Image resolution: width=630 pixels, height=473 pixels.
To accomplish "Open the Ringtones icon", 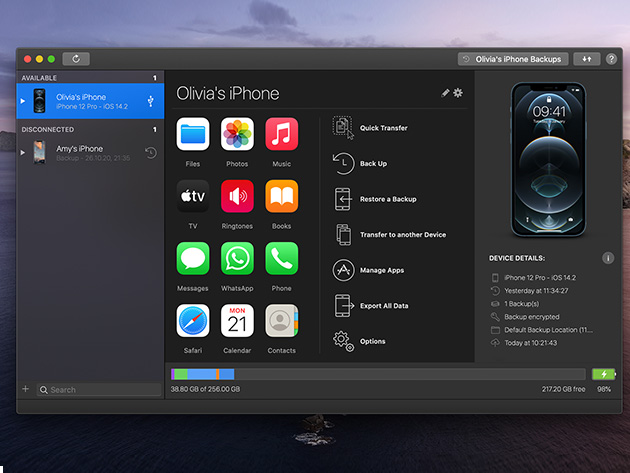I will pyautogui.click(x=237, y=196).
